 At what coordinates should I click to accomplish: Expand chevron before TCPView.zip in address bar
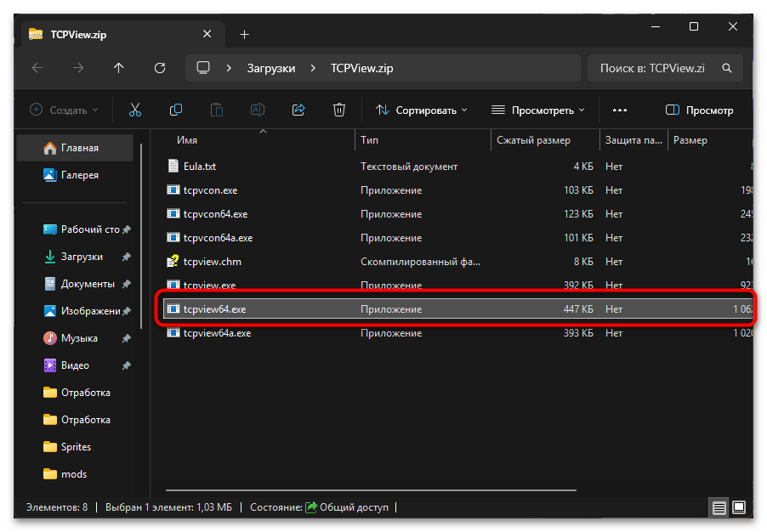click(313, 68)
